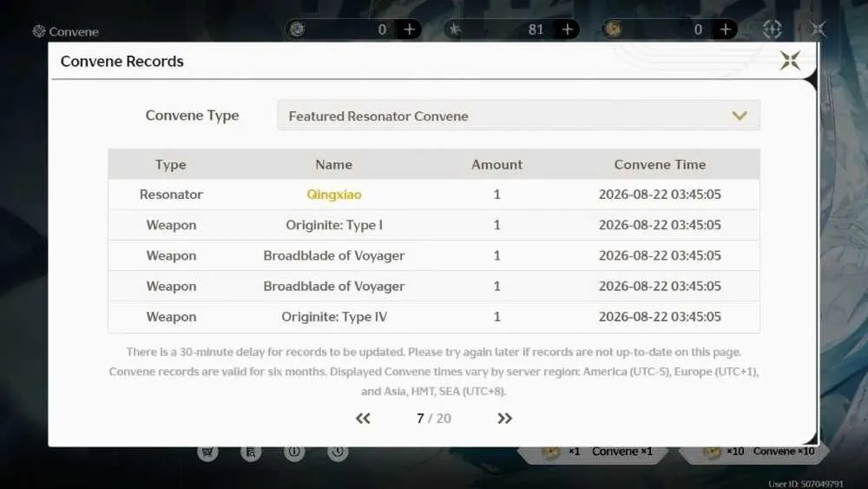Select the Originite: Type IV record row
This screenshot has height=489, width=868.
[434, 317]
